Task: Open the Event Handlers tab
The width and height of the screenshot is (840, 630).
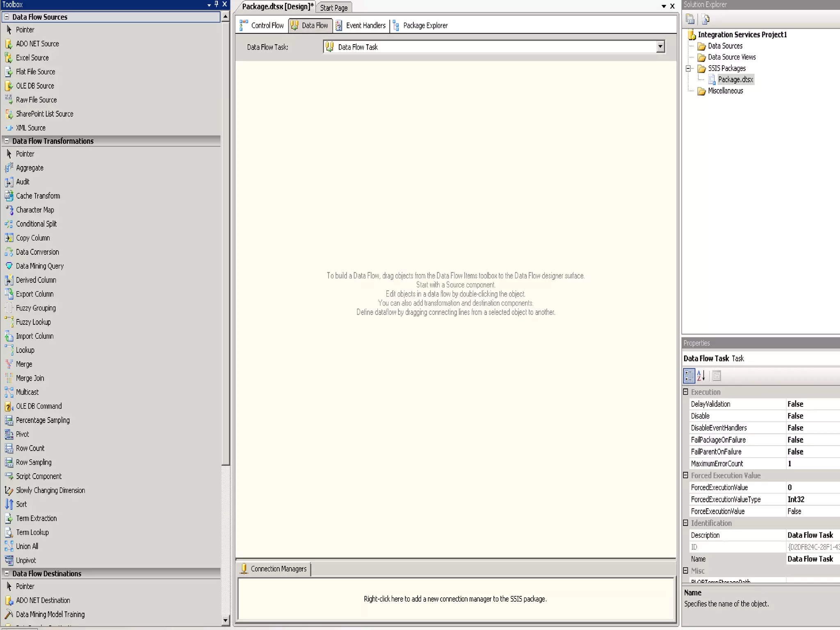Action: click(361, 25)
